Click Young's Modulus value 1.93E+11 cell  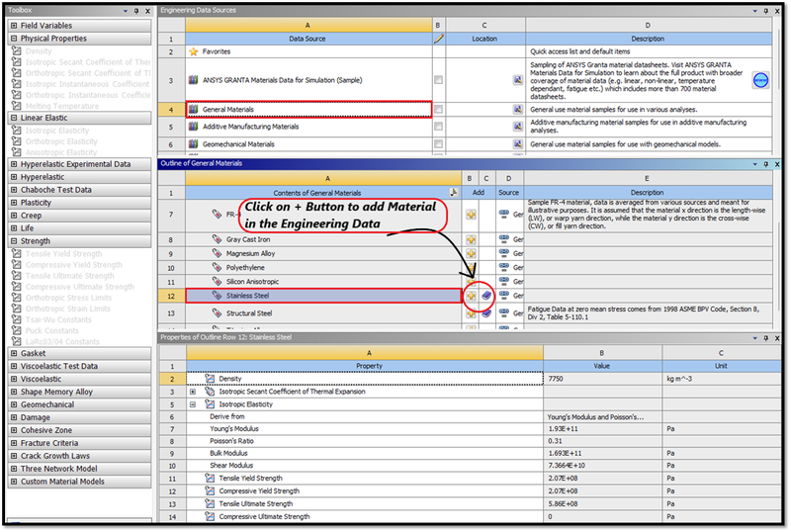pyautogui.click(x=603, y=428)
